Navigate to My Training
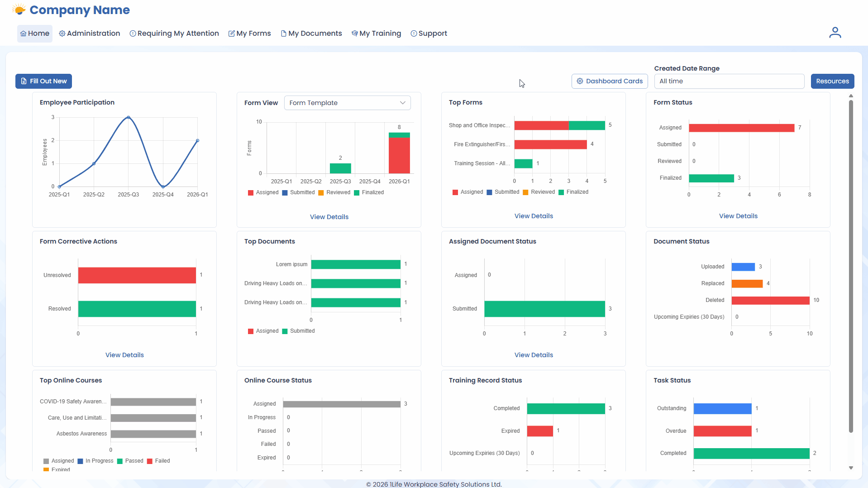The height and width of the screenshot is (488, 868). [376, 33]
